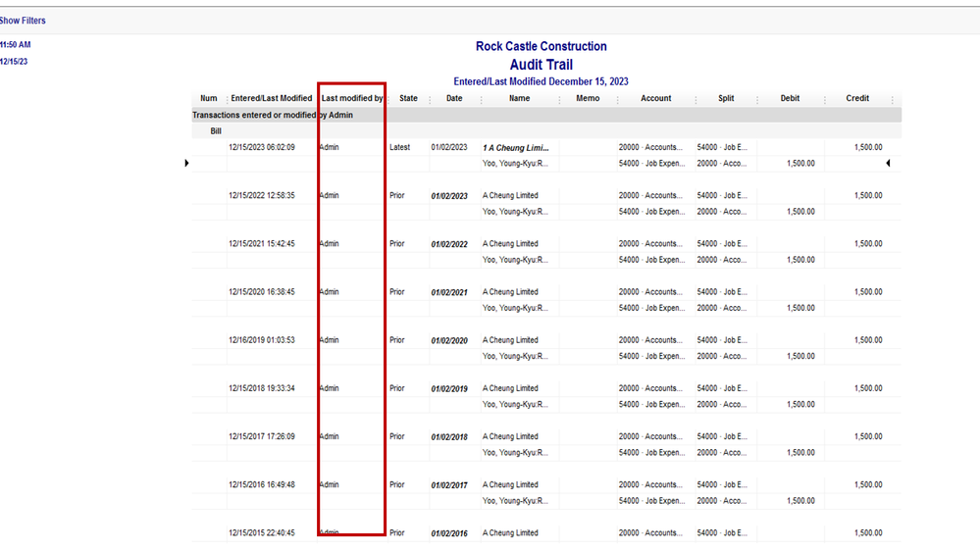Click the Debit column header
The image size is (980, 551).
[790, 99]
